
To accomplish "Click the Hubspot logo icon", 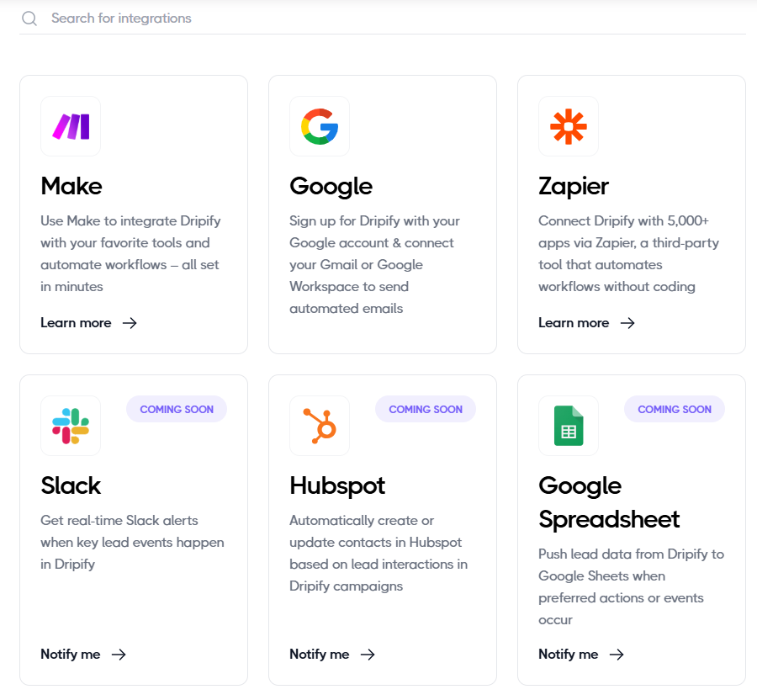I will [x=320, y=426].
